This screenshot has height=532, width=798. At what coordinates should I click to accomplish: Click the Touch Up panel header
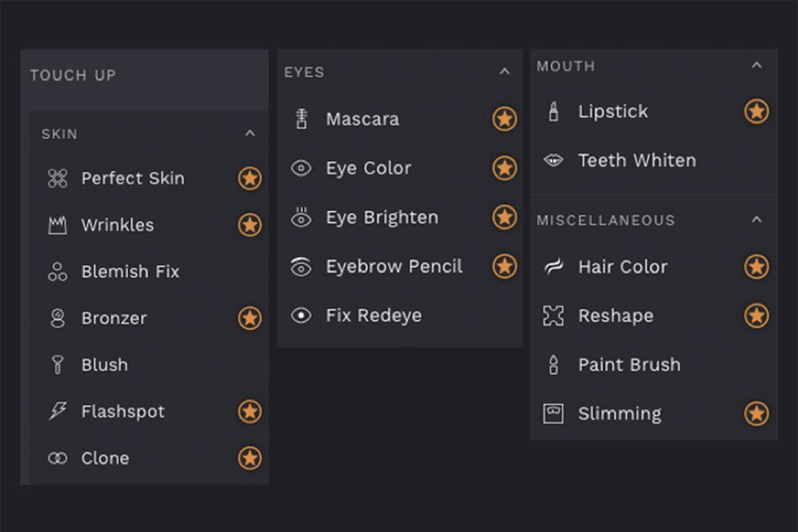[x=73, y=76]
